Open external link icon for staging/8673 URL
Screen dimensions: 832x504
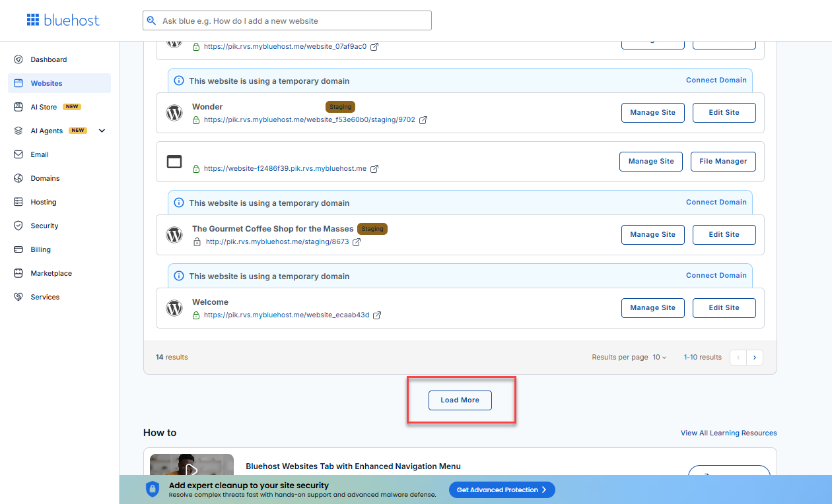[357, 242]
